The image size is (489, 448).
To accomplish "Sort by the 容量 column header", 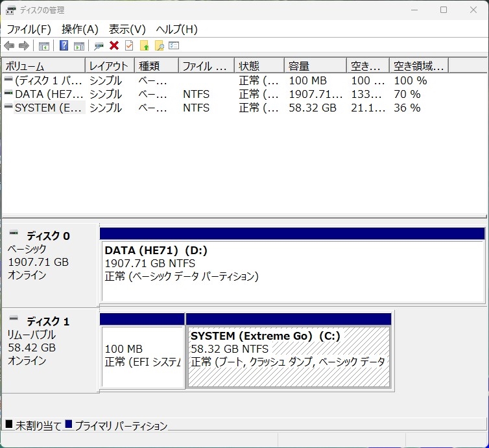I will coord(316,65).
